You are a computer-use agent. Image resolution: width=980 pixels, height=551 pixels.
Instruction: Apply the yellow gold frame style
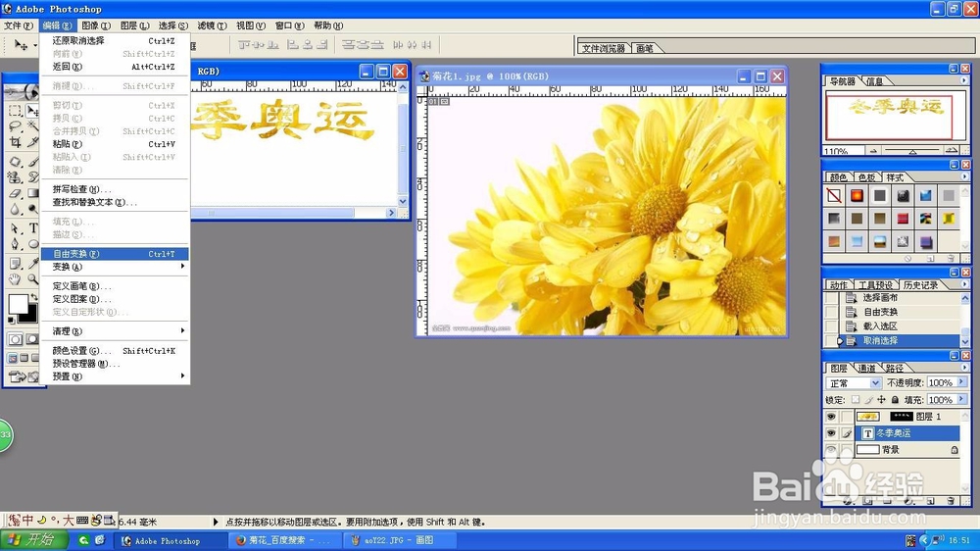pyautogui.click(x=949, y=219)
